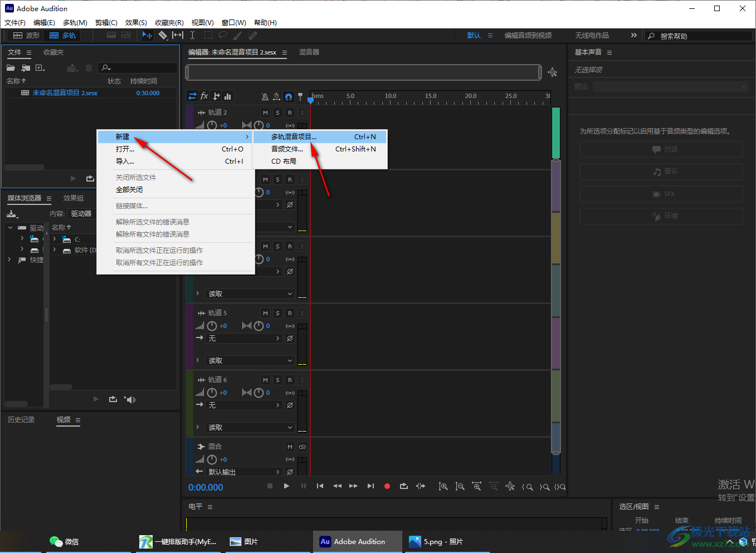Select the Slip tool in toolbar

tap(177, 35)
